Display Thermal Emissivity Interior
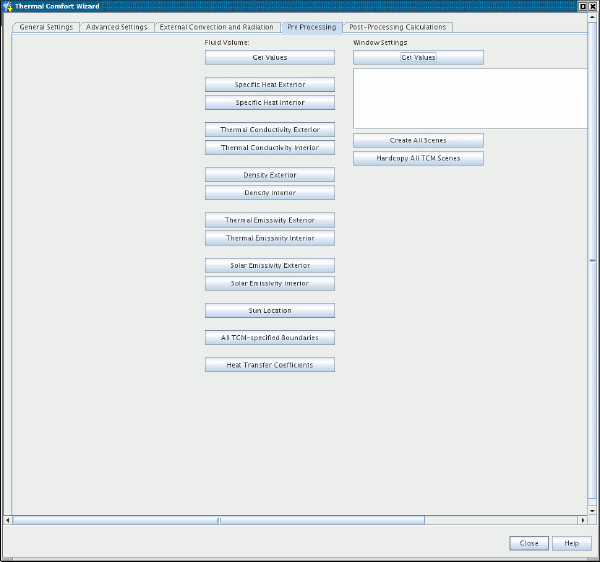Viewport: 600px width, 562px height. click(270, 238)
